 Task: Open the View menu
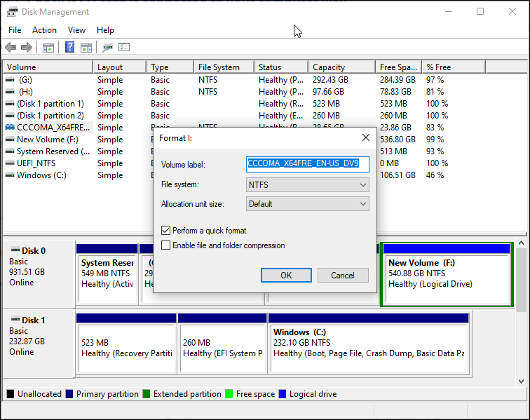point(77,30)
